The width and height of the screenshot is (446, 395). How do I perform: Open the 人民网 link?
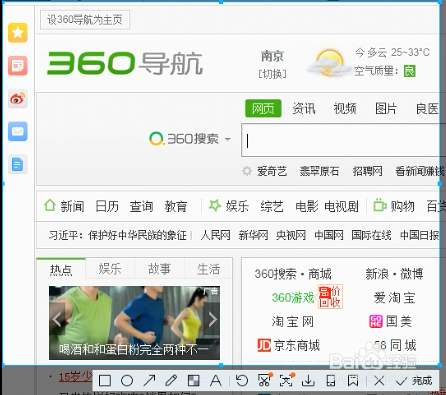pyautogui.click(x=215, y=235)
